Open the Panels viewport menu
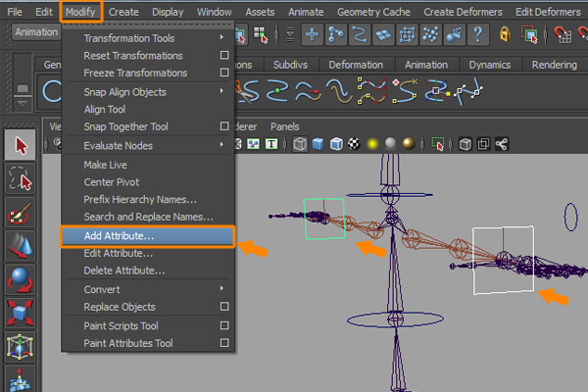Image resolution: width=588 pixels, height=392 pixels. 285,126
